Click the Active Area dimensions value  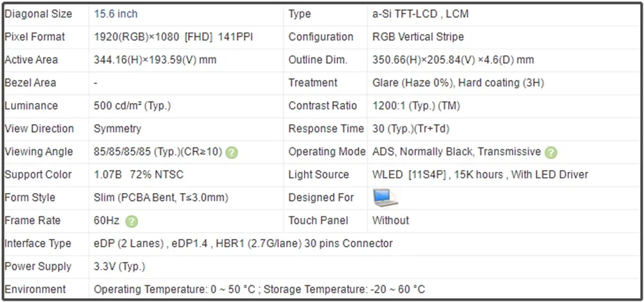pyautogui.click(x=155, y=60)
